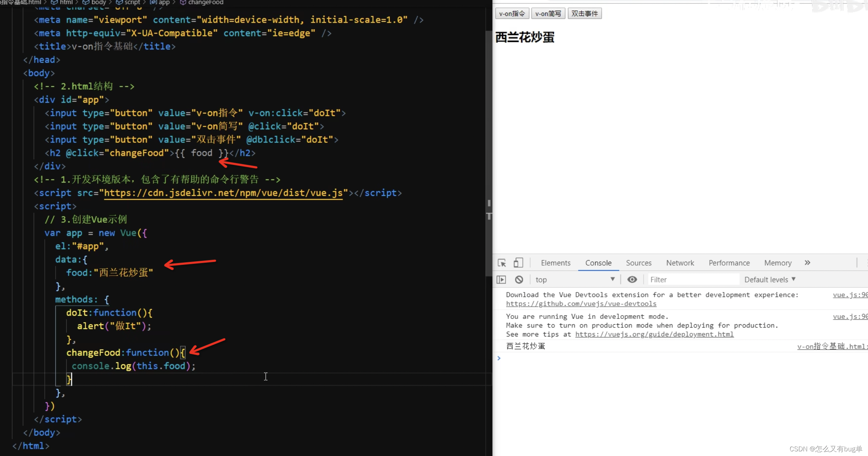The height and width of the screenshot is (456, 868).
Task: Click the console.log(this.food) code line
Action: coord(134,366)
